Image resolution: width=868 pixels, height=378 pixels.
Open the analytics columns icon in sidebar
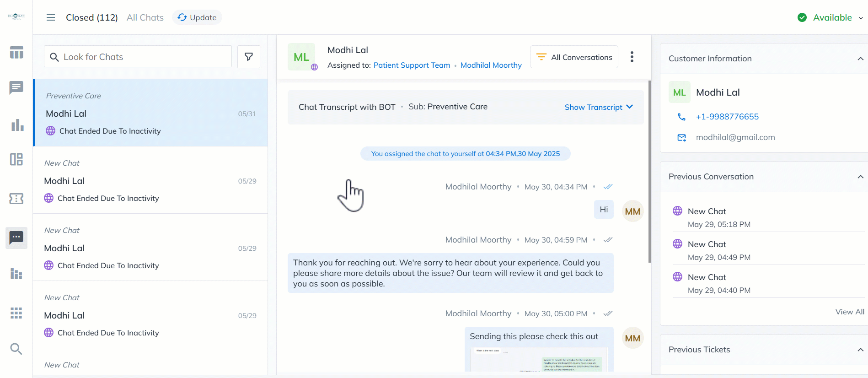[x=16, y=274]
